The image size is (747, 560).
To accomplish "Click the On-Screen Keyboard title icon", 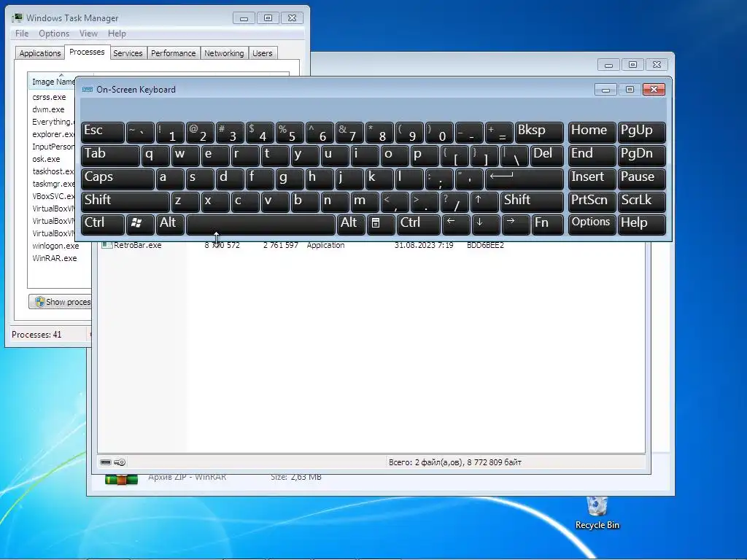I will (88, 90).
